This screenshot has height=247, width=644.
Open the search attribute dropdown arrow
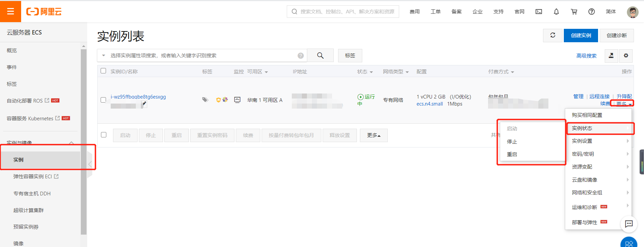(104, 55)
